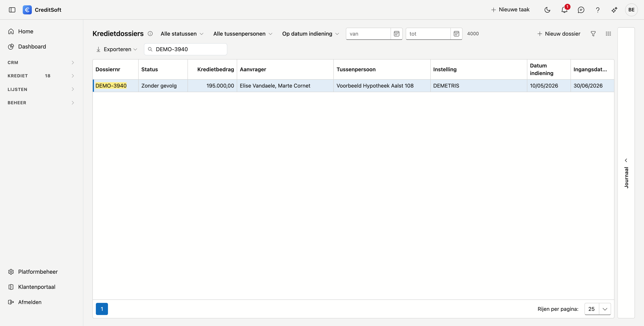Open the chat messages icon
The image size is (644, 326).
tap(581, 10)
